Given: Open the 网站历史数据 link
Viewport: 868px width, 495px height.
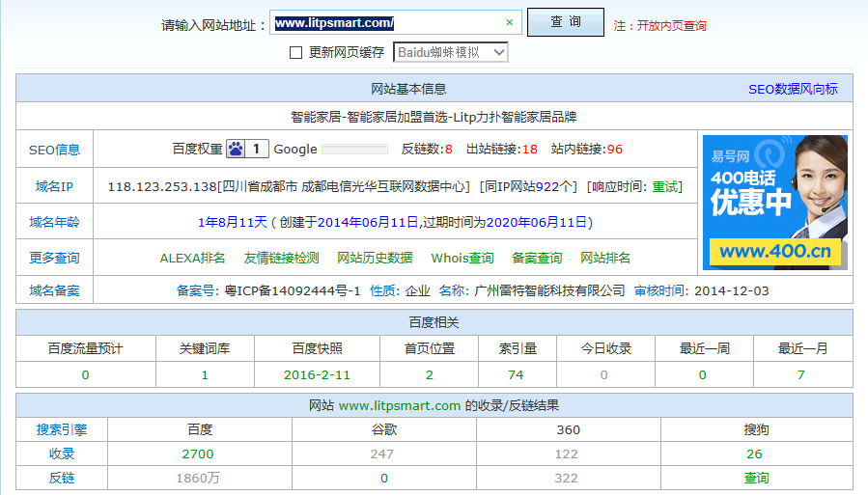Looking at the screenshot, I should coord(375,259).
